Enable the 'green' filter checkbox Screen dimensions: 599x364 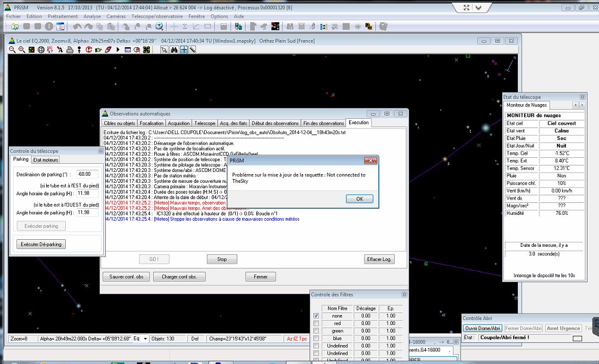[x=316, y=331]
